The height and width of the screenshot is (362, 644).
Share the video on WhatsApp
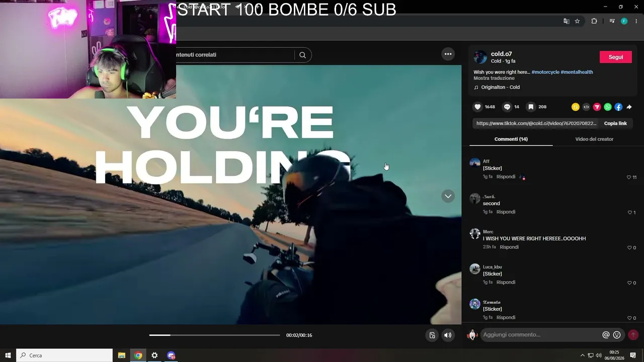click(x=608, y=107)
